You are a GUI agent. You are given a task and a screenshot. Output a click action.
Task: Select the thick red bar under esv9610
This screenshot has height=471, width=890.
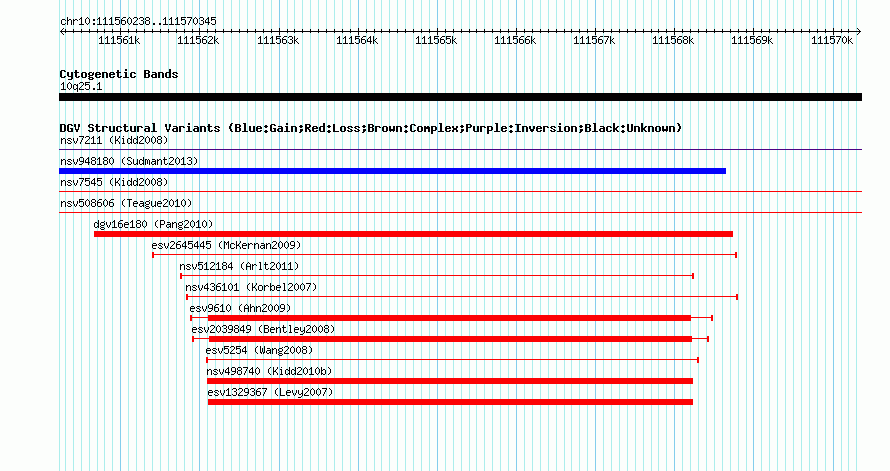click(x=450, y=318)
